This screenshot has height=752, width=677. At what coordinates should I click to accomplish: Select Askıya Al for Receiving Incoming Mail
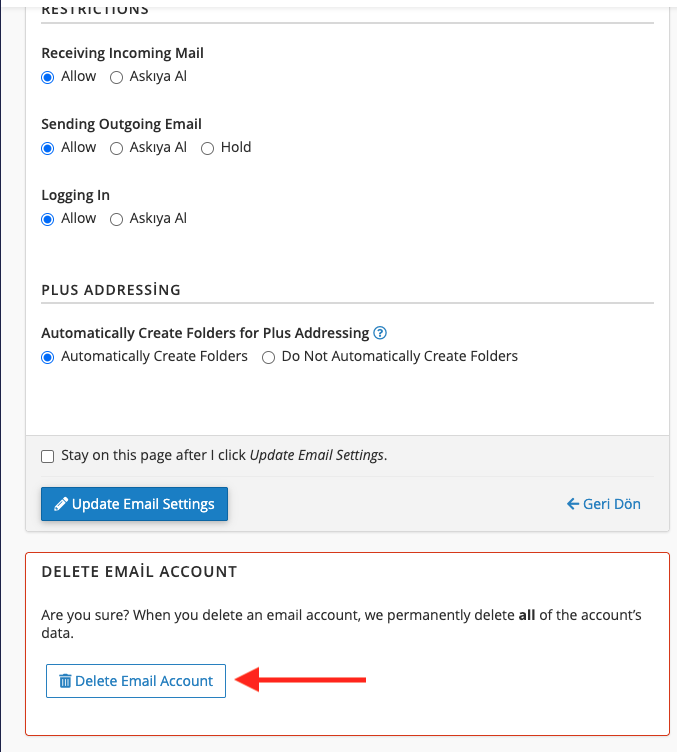[x=116, y=77]
